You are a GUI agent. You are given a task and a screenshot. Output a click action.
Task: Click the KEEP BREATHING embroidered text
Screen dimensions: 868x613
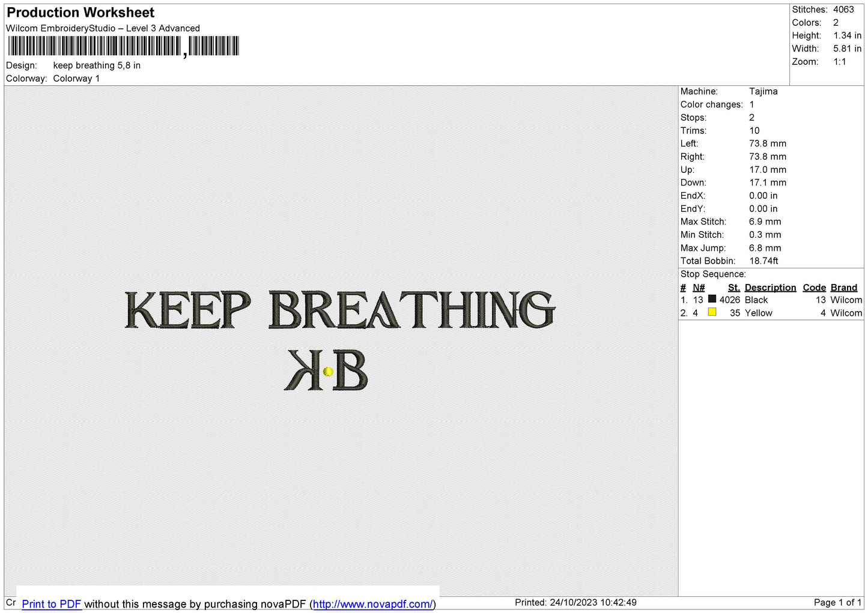(x=340, y=310)
